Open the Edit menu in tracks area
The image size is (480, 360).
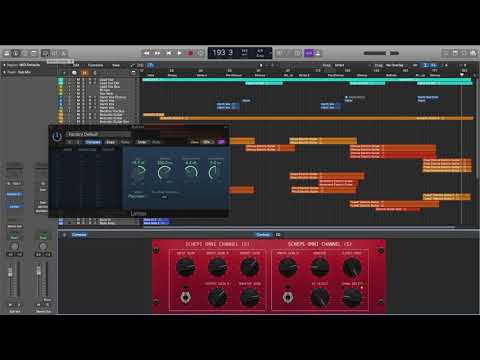76,65
